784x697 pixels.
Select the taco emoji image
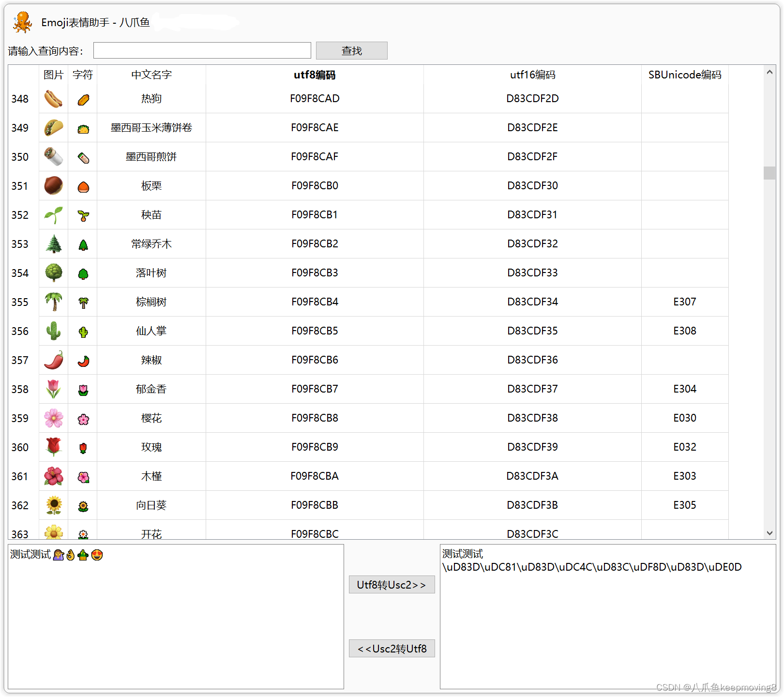(53, 128)
